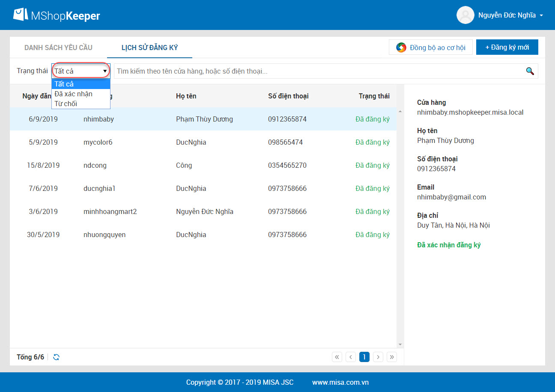The width and height of the screenshot is (555, 392).
Task: Click the MShopKeeper logo icon
Action: click(x=21, y=15)
